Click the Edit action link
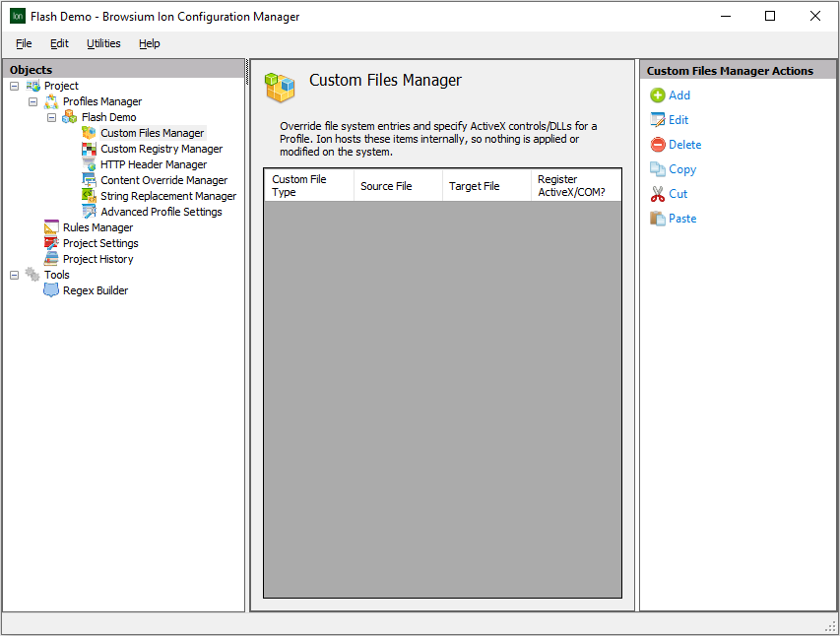 pyautogui.click(x=678, y=120)
